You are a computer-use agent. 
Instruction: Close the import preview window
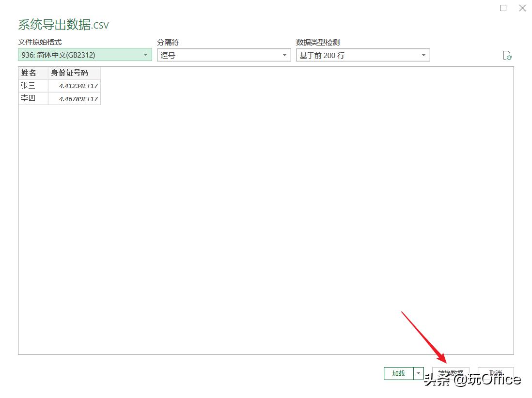pos(522,8)
